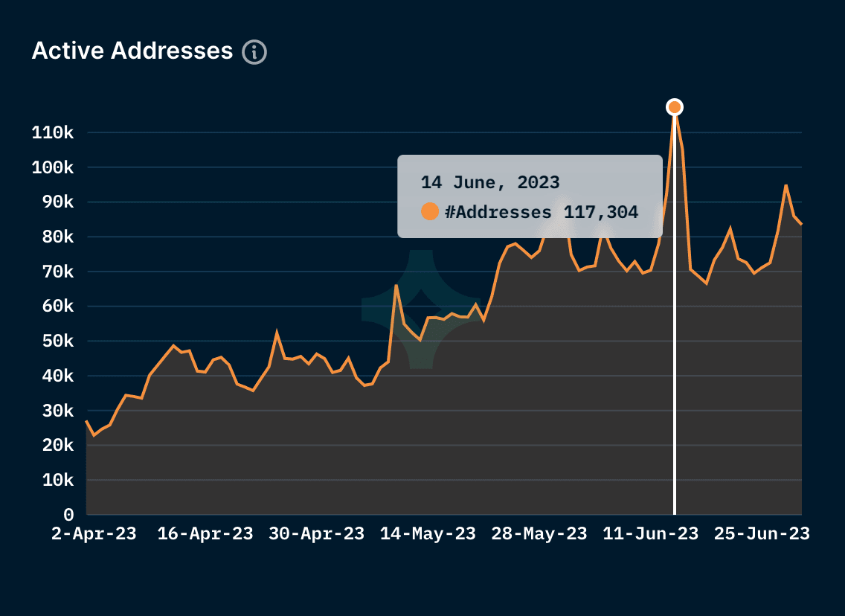The width and height of the screenshot is (845, 616).
Task: Select the orange circle icon above the vertical line
Action: click(x=674, y=106)
